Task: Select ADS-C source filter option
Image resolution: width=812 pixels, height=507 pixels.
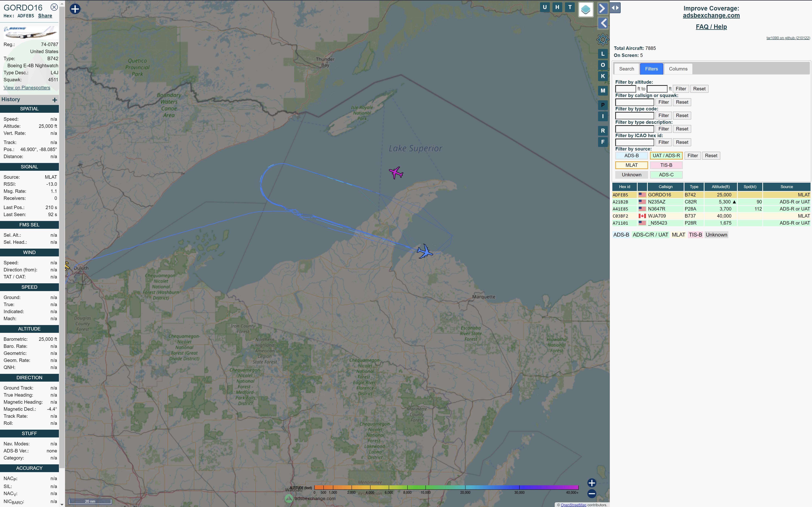Action: click(x=666, y=175)
